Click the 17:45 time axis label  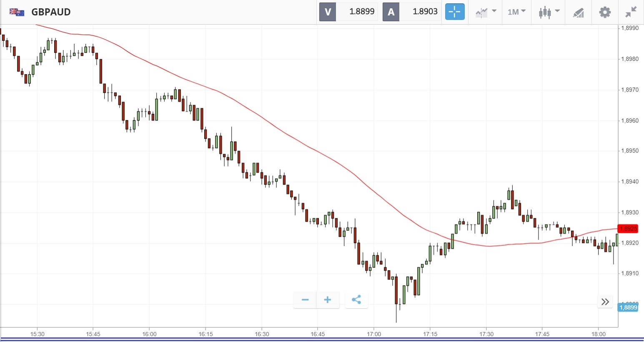pyautogui.click(x=542, y=334)
